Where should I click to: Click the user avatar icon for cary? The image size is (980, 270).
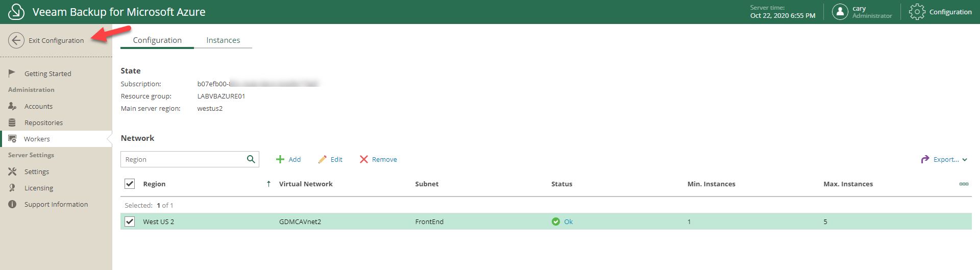click(x=840, y=11)
